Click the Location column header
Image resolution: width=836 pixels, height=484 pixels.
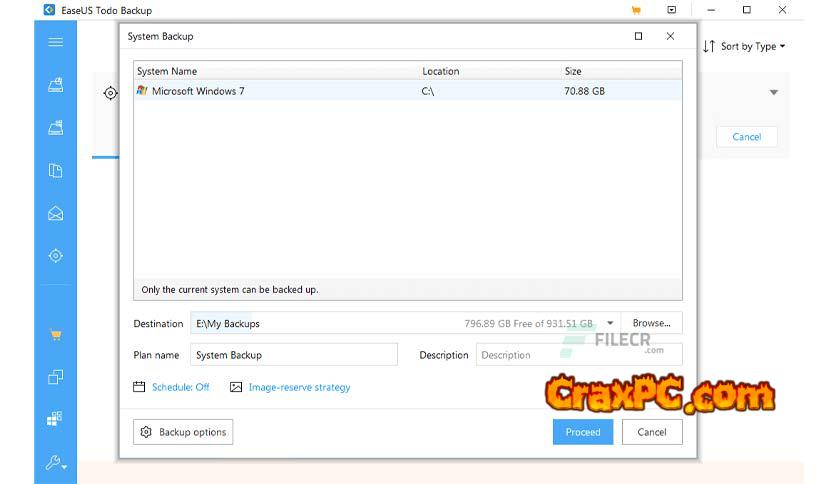click(x=440, y=71)
